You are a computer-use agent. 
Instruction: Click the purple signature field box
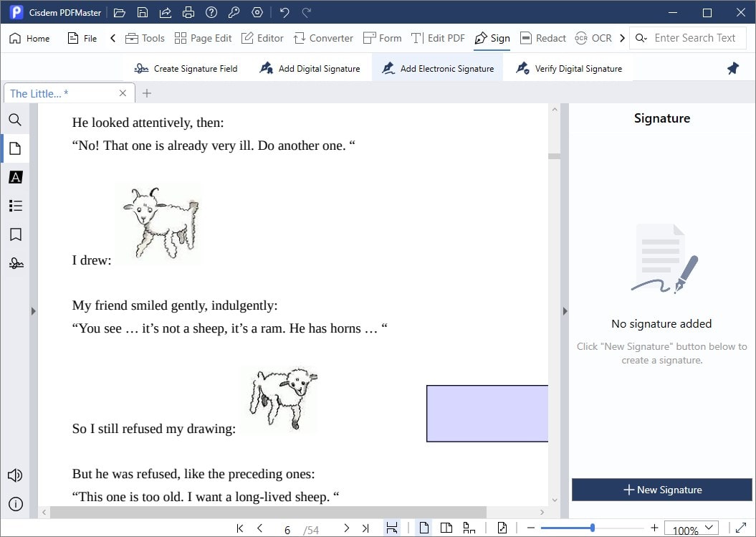click(487, 414)
